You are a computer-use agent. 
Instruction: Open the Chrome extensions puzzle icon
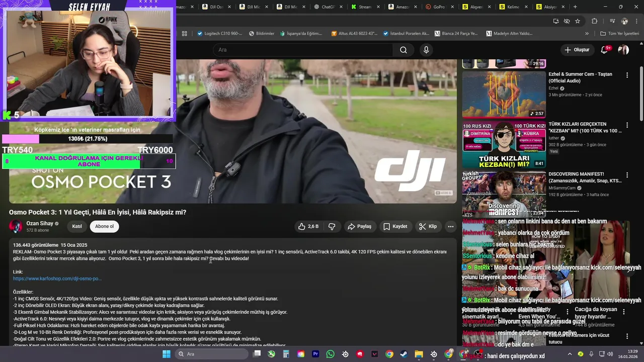click(595, 21)
